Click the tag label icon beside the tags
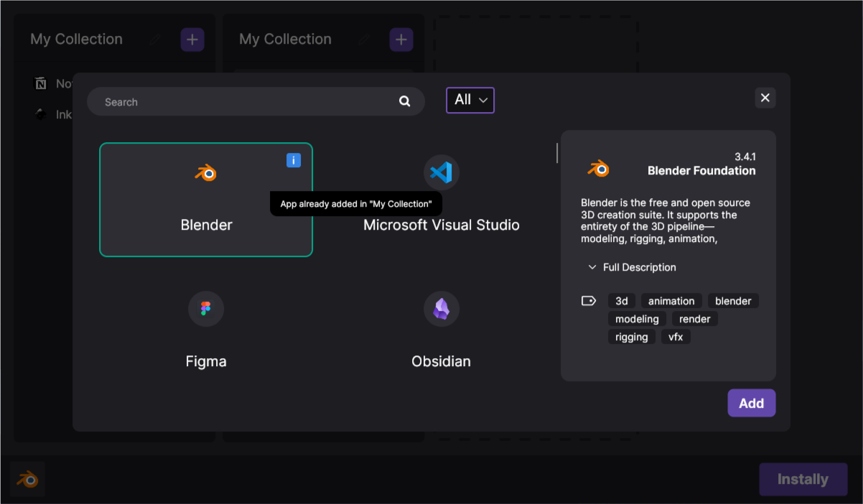863x504 pixels. 589,301
